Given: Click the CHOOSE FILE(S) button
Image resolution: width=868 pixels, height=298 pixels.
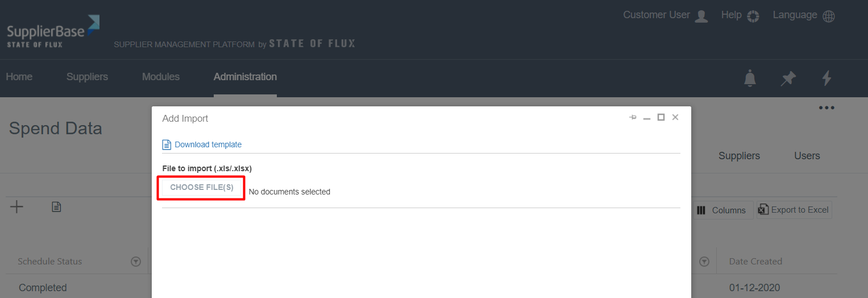Looking at the screenshot, I should point(202,188).
